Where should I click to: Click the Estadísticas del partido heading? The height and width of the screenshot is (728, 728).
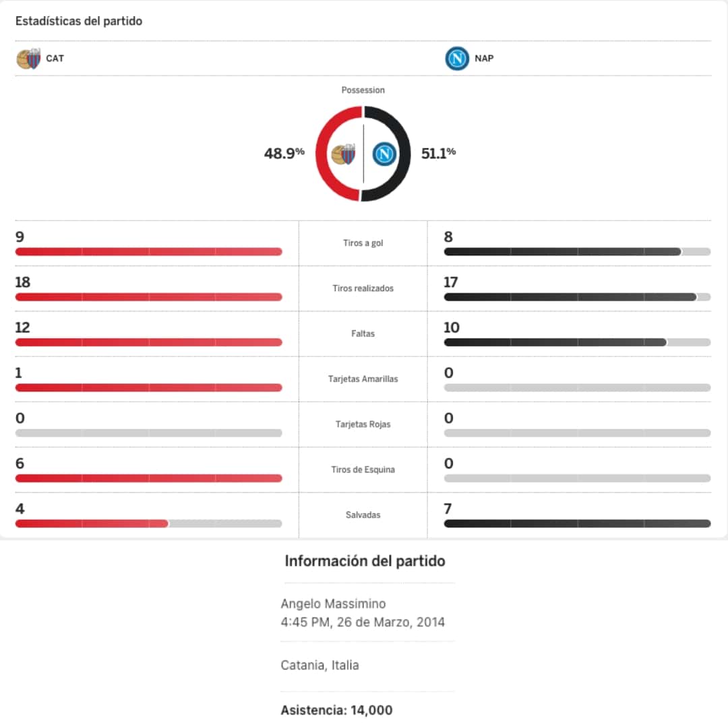click(x=79, y=21)
